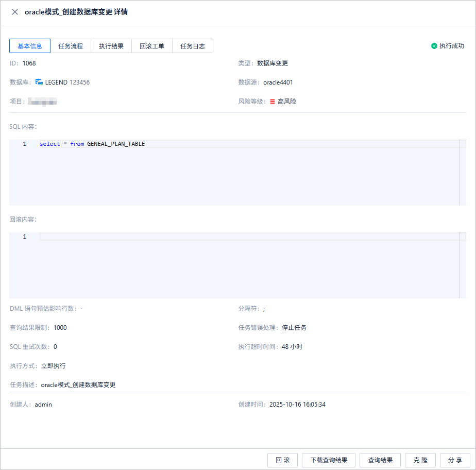Click line number 1 in rollback editor
The height and width of the screenshot is (470, 476).
25,237
